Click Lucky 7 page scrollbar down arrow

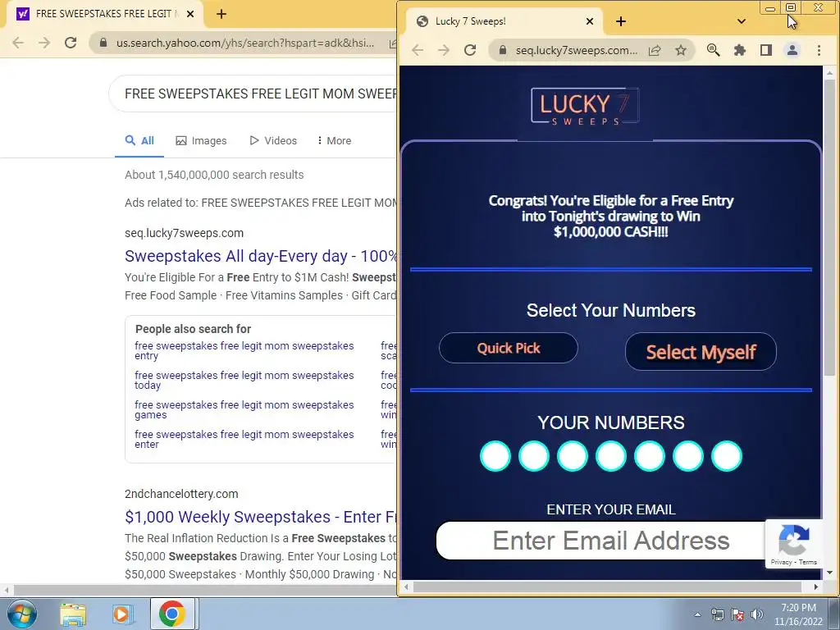point(830,573)
